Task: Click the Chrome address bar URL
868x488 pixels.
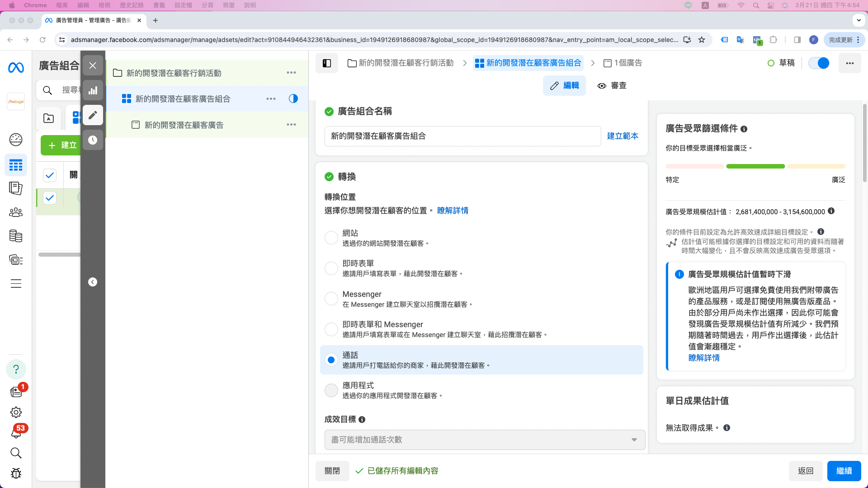Action: [x=374, y=40]
